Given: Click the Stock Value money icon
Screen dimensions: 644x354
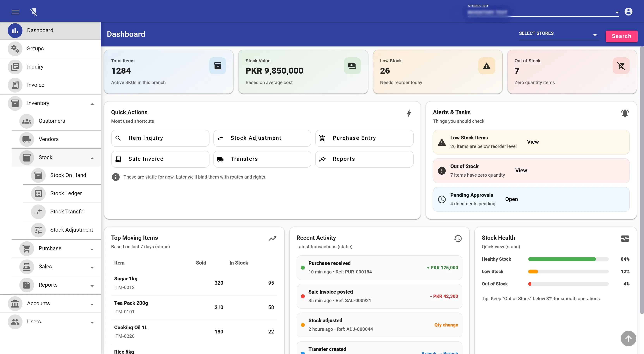Looking at the screenshot, I should click(352, 66).
